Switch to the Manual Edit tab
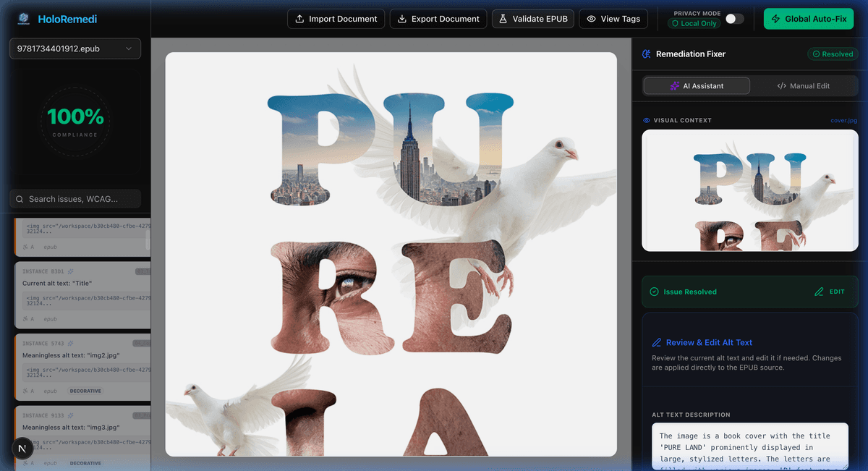The height and width of the screenshot is (471, 868). pyautogui.click(x=805, y=85)
